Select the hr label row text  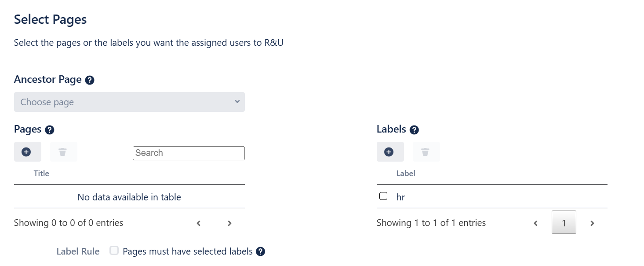(x=400, y=197)
